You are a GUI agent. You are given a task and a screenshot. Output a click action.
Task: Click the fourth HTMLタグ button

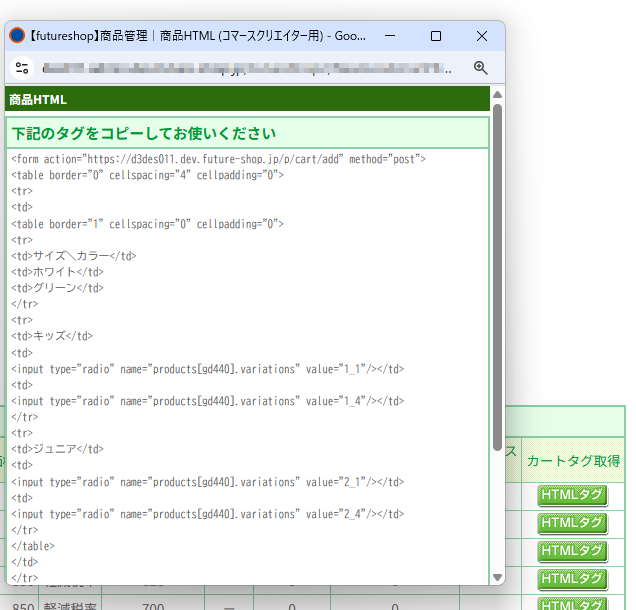point(572,578)
